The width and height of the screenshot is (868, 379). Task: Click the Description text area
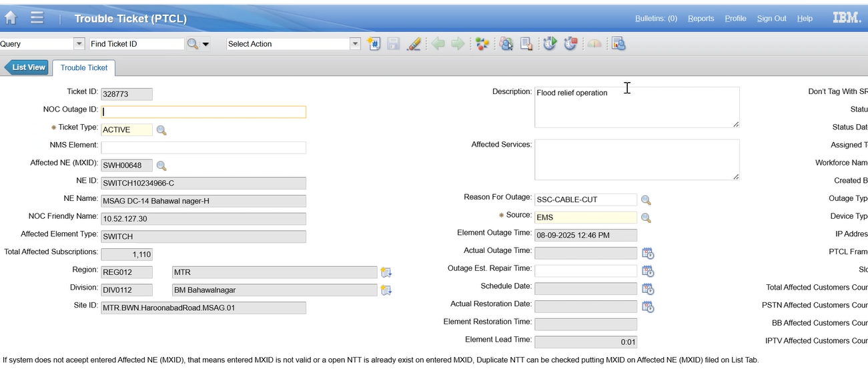pyautogui.click(x=636, y=107)
